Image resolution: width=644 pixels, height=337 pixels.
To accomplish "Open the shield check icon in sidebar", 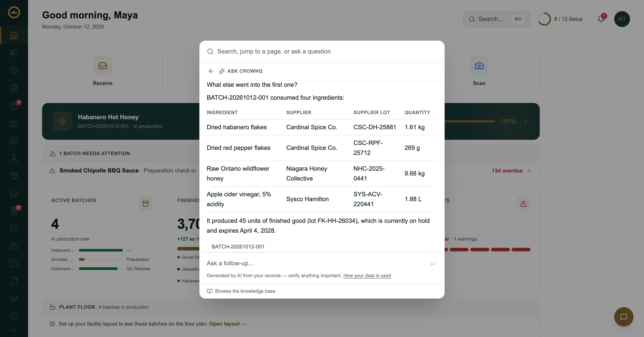I will [14, 316].
